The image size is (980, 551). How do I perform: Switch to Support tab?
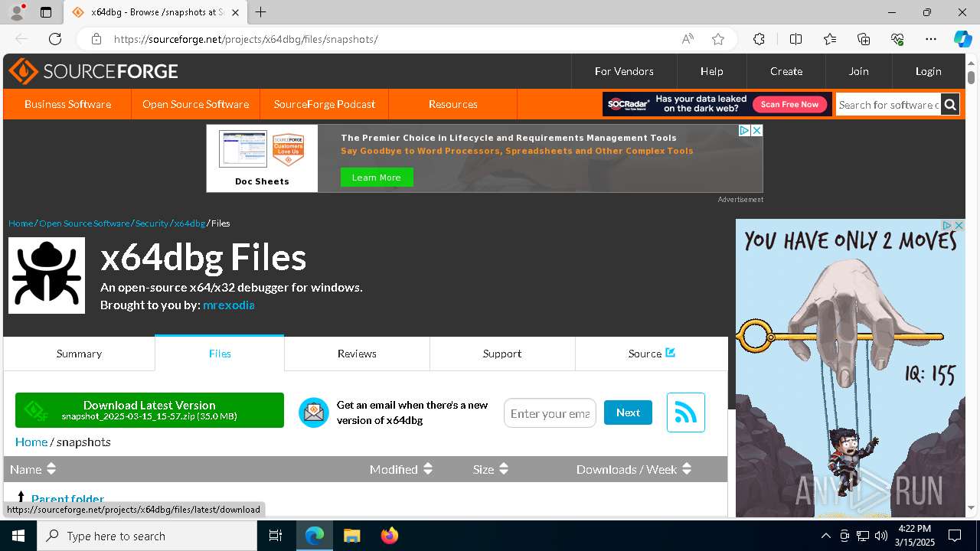tap(502, 354)
